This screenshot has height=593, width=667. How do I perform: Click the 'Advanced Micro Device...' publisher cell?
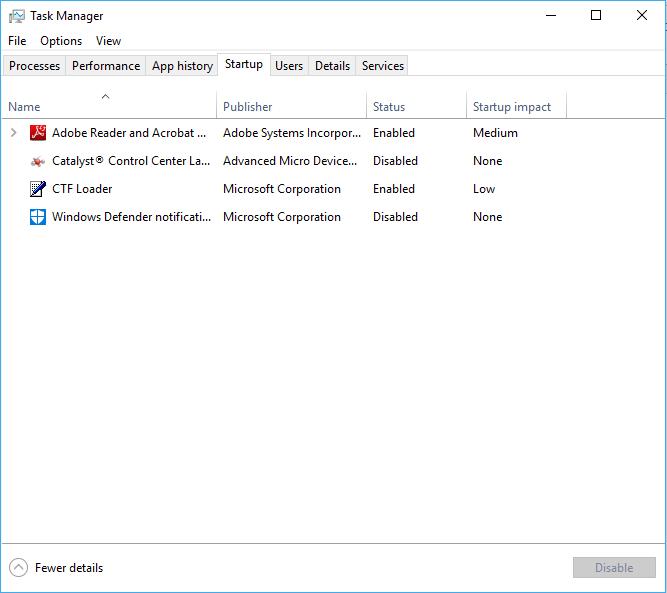pos(290,161)
